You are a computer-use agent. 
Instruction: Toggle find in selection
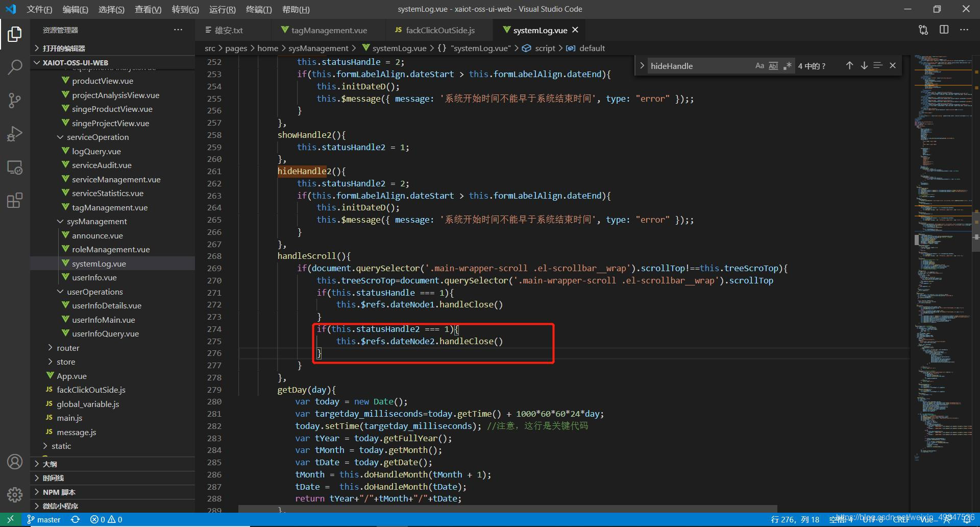878,65
